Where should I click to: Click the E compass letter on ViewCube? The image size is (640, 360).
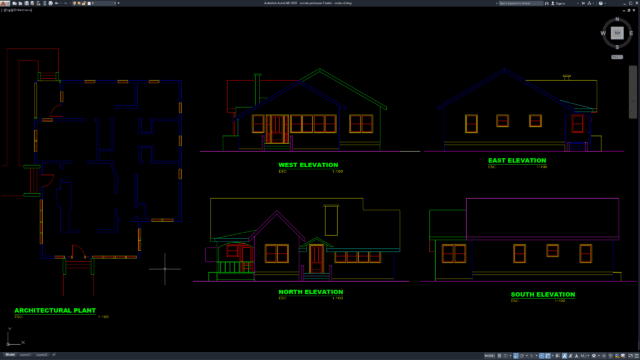point(631,33)
